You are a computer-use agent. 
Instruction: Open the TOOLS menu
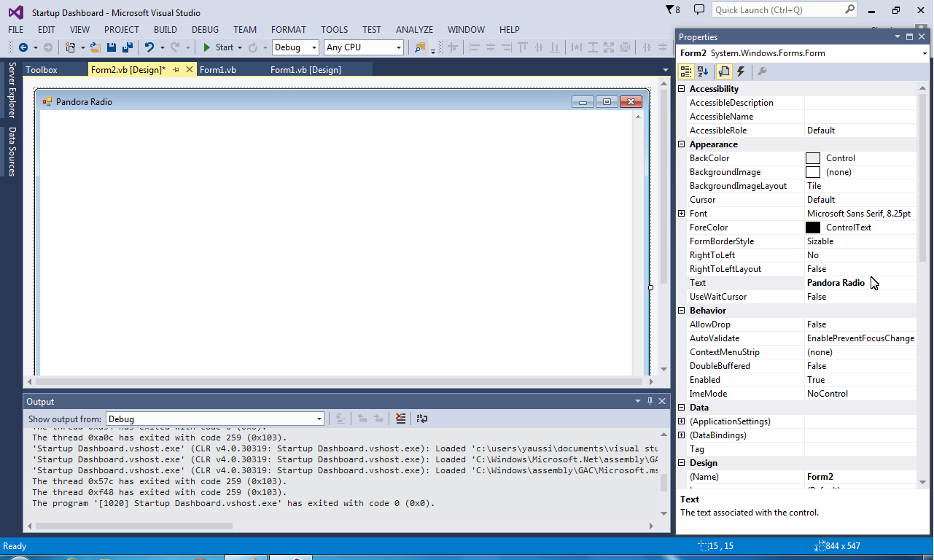click(x=335, y=30)
